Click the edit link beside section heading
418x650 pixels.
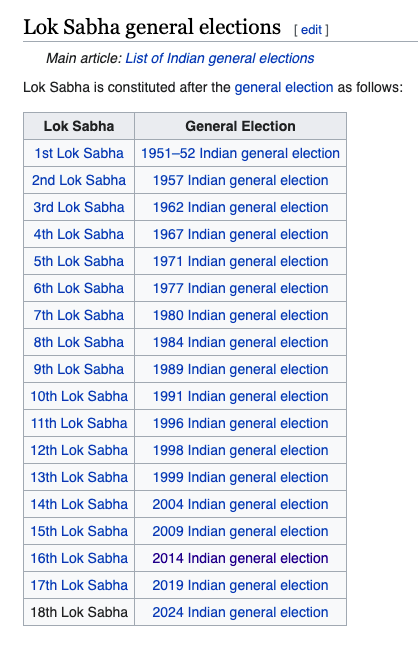[x=311, y=30]
